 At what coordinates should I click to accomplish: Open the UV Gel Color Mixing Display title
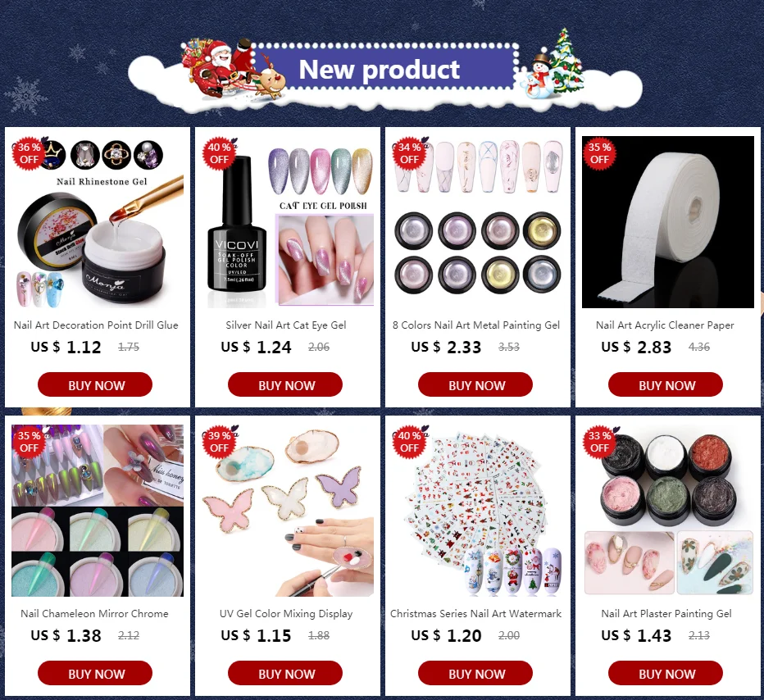(286, 614)
